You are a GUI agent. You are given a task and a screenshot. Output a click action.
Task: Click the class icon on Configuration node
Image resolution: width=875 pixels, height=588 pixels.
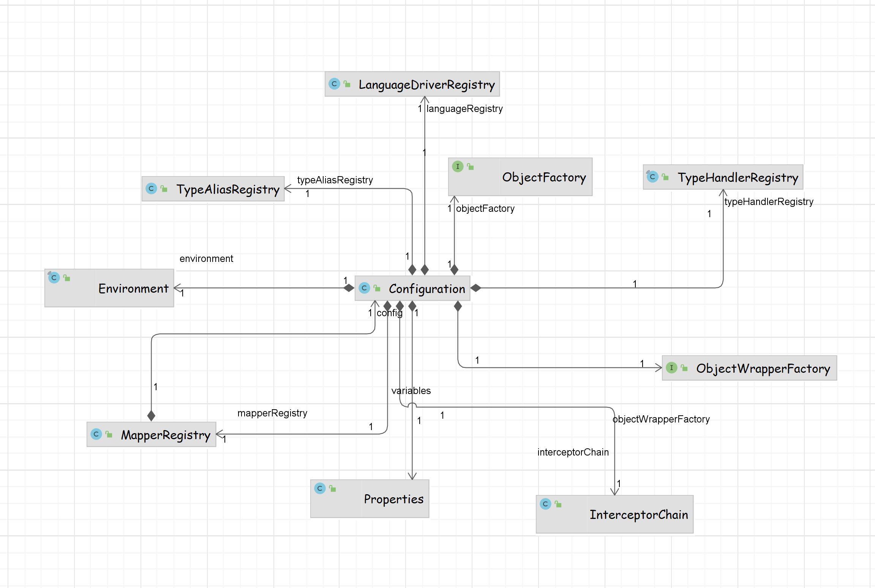click(364, 288)
